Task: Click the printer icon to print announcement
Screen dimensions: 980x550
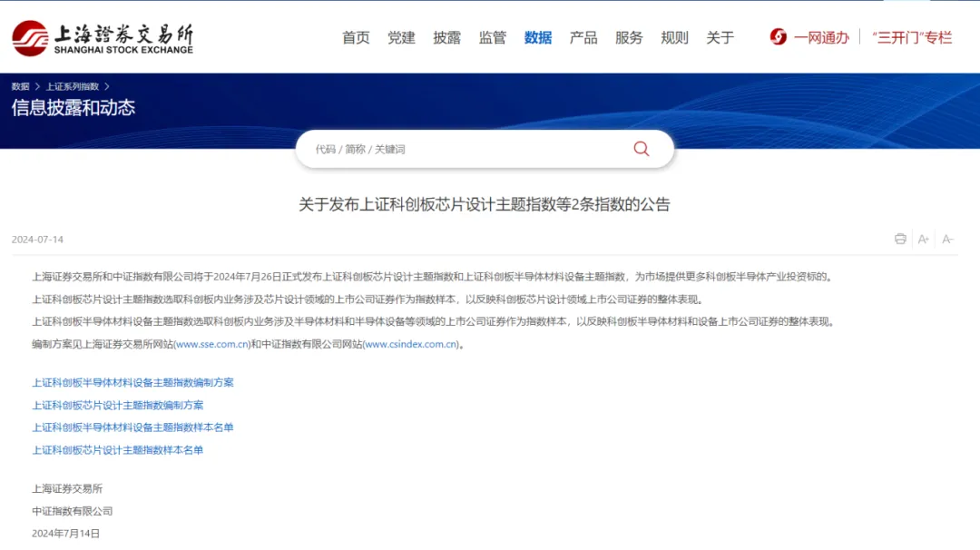Action: click(899, 239)
